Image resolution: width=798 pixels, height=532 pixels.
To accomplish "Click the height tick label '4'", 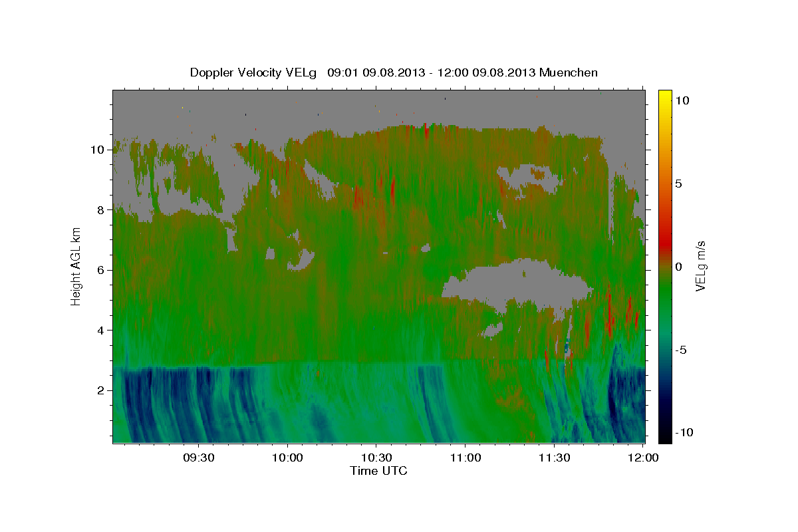I will pyautogui.click(x=101, y=331).
